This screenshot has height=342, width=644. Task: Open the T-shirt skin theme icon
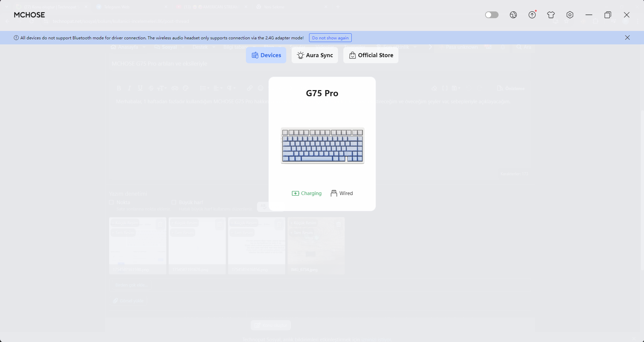coord(551,15)
